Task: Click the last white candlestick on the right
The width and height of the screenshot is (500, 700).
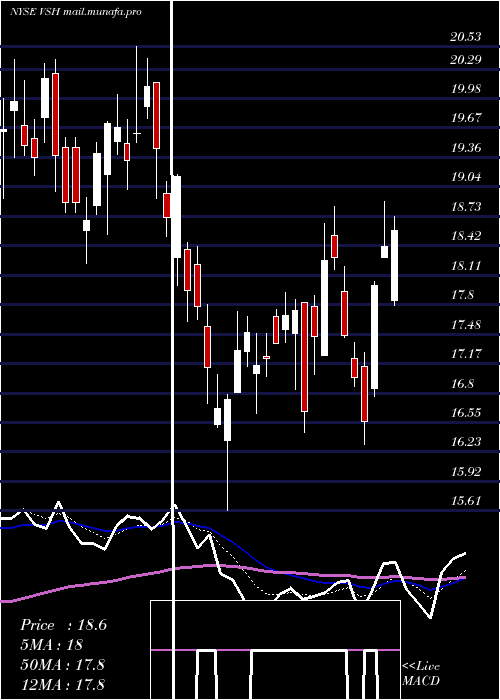Action: click(395, 261)
